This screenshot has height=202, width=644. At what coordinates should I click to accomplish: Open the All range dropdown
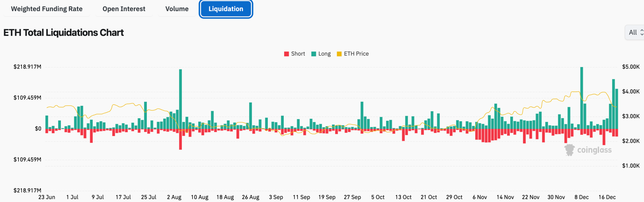[x=633, y=32]
